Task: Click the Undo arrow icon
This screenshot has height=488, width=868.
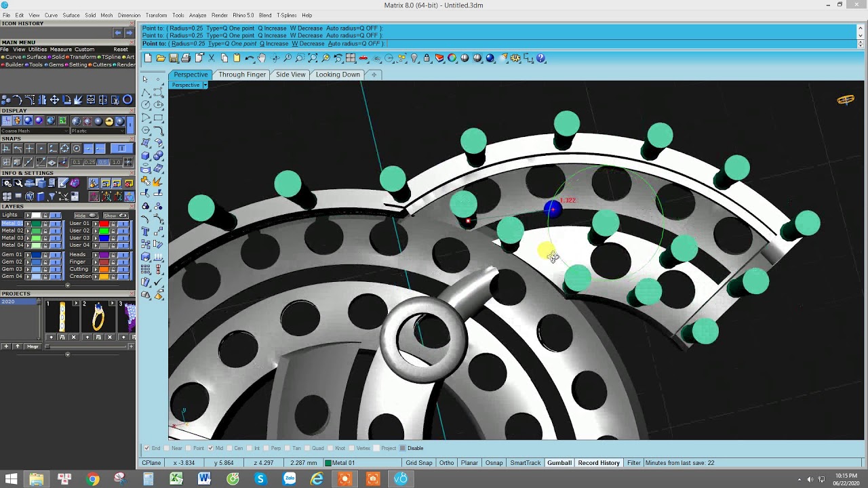Action: coord(250,58)
